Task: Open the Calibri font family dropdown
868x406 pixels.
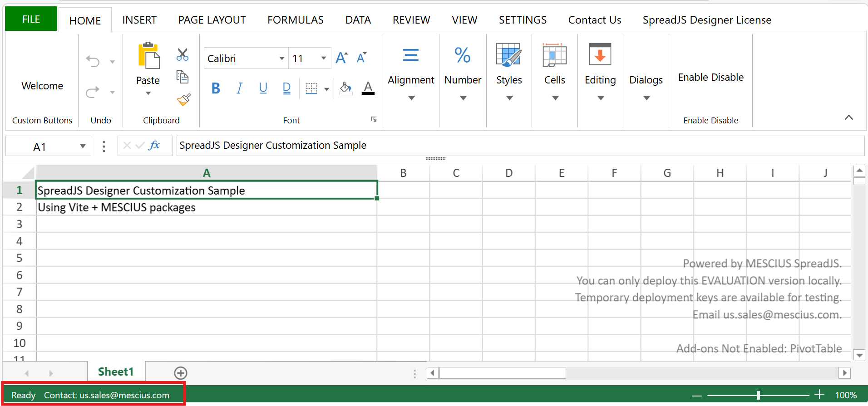Action: point(281,59)
